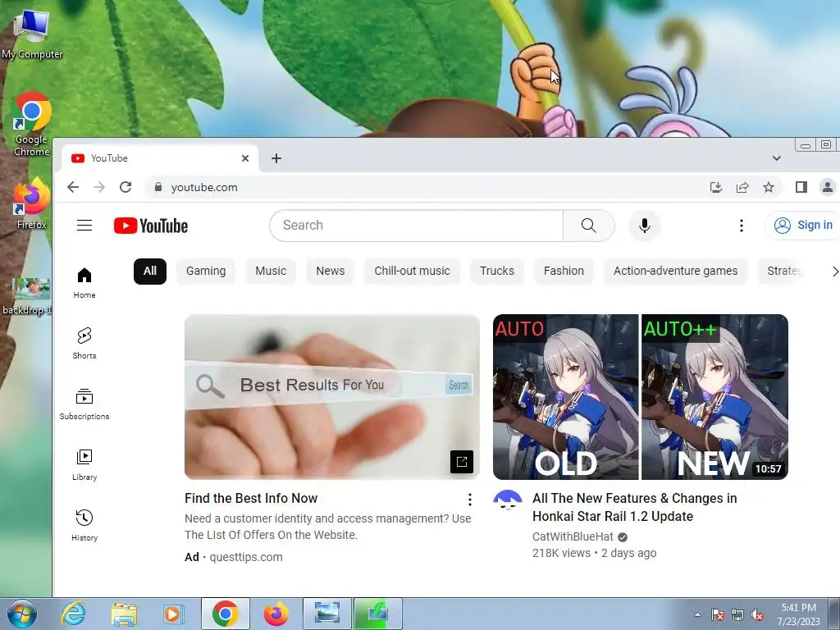Go to Home in the sidebar

(84, 283)
